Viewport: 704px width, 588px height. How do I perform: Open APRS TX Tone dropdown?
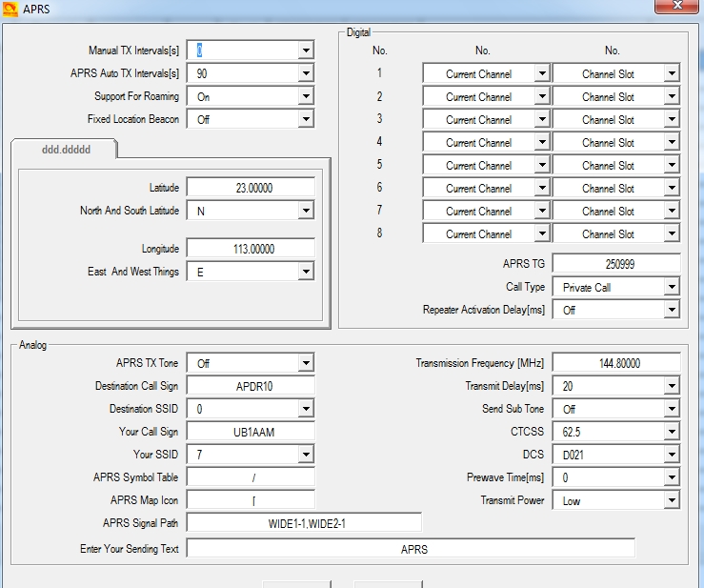(305, 363)
